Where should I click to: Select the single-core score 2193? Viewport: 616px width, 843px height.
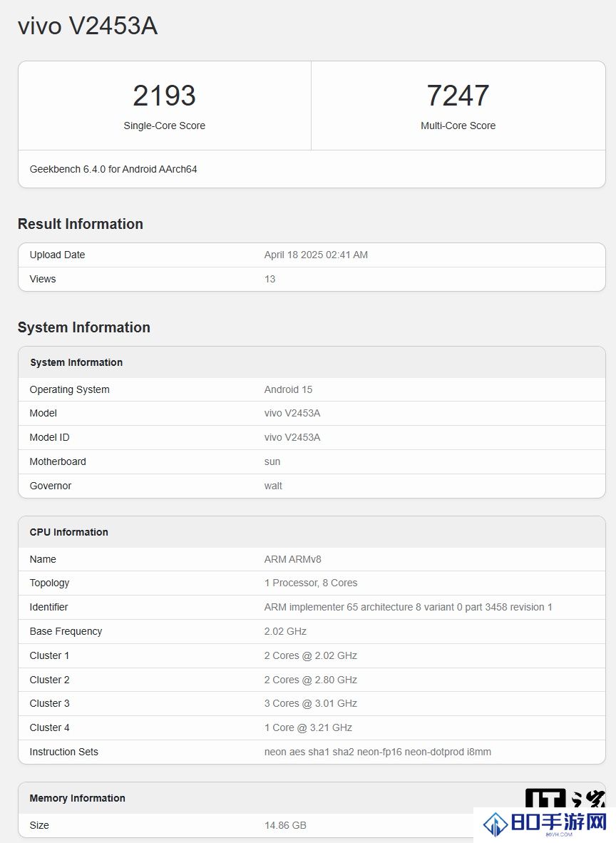tap(165, 96)
